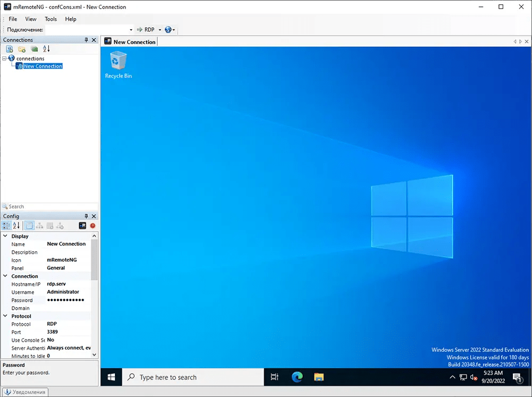532x397 pixels.
Task: Open Task View on remote taskbar
Action: 275,377
